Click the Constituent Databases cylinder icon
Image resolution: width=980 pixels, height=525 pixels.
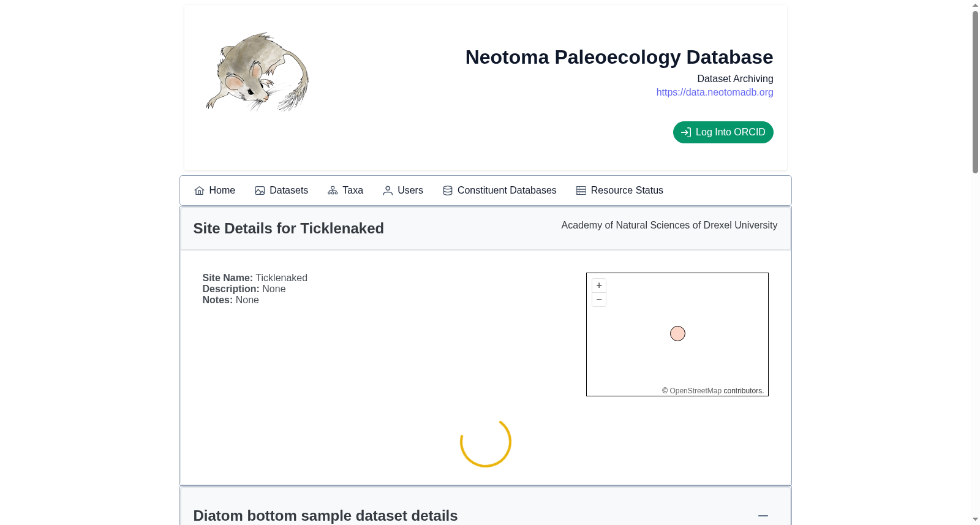point(448,191)
